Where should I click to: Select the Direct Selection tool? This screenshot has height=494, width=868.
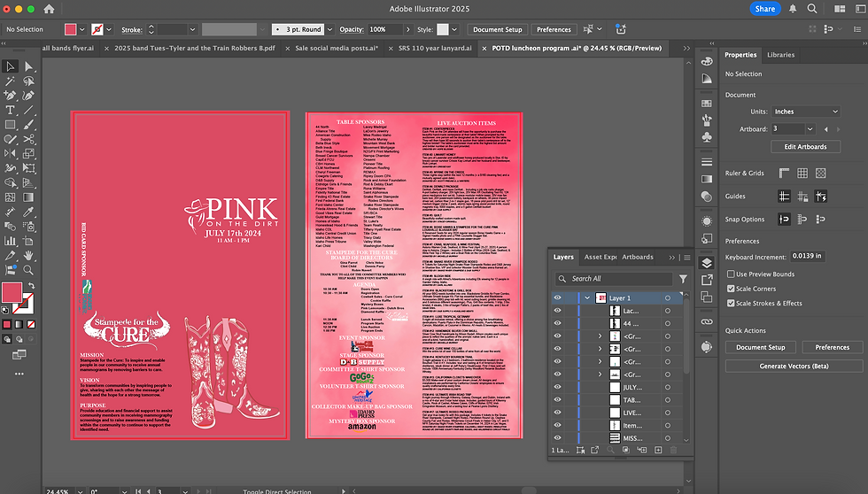pos(28,66)
